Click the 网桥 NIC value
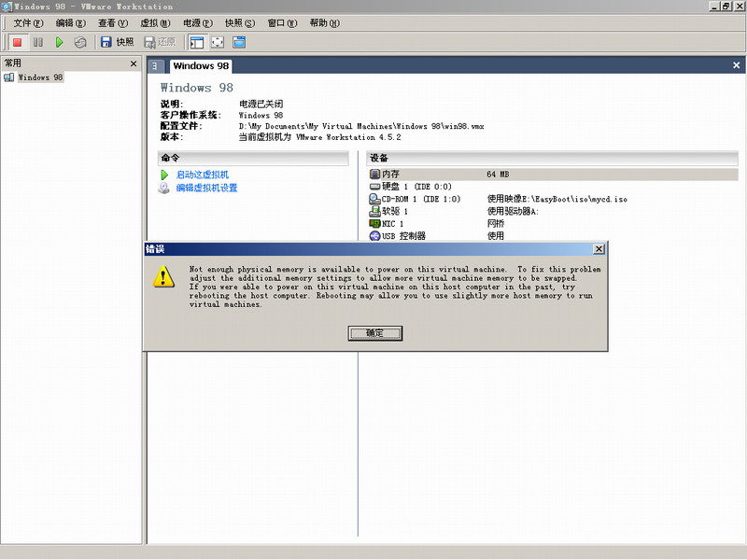 pyautogui.click(x=496, y=224)
